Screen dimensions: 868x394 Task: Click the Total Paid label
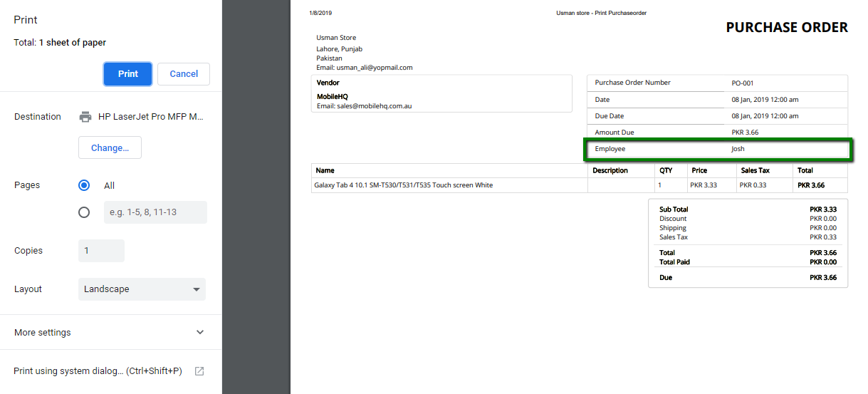(674, 262)
